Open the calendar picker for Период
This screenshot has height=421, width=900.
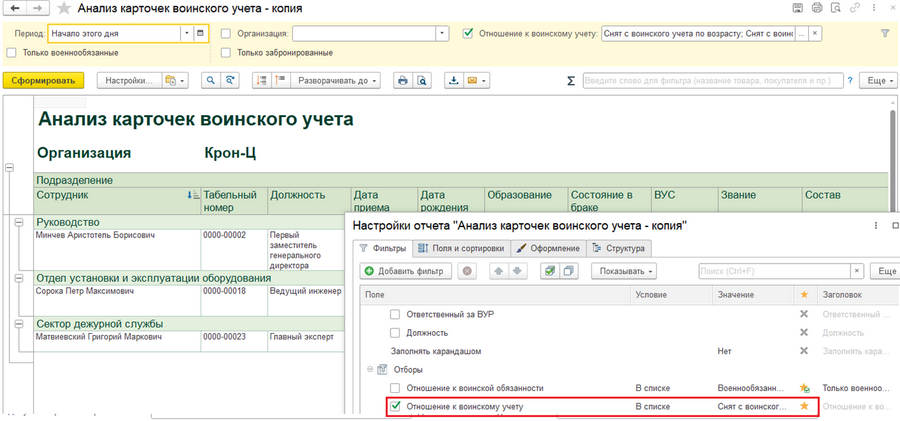tap(200, 33)
